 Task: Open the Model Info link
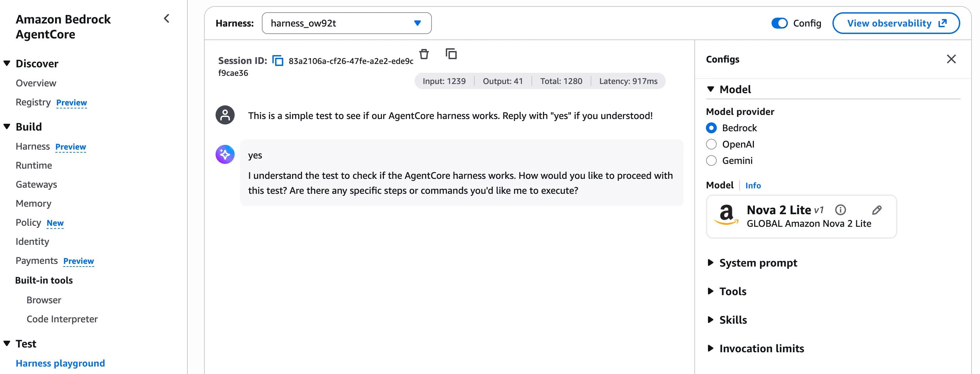coord(753,185)
